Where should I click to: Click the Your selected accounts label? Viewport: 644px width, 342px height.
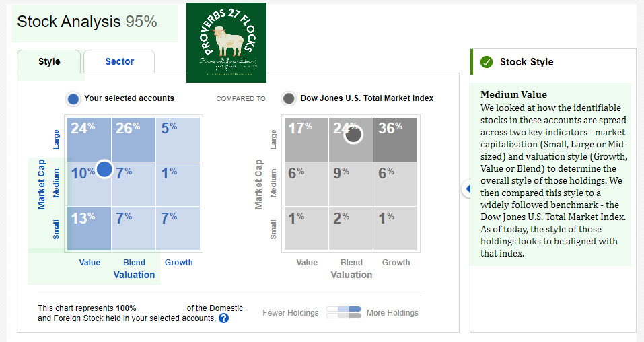(x=129, y=98)
